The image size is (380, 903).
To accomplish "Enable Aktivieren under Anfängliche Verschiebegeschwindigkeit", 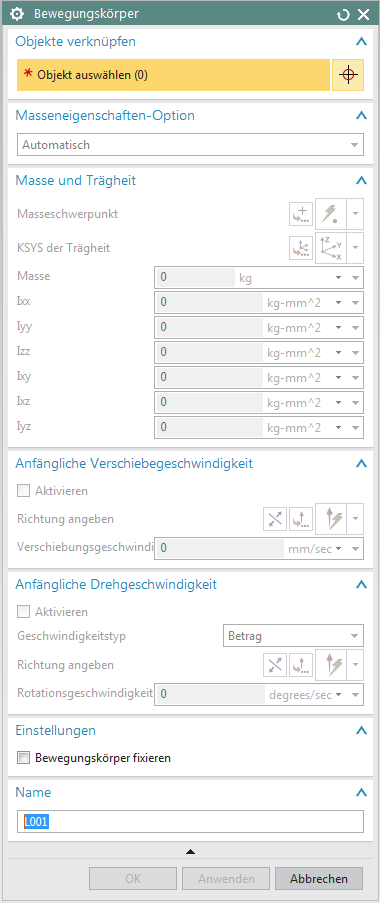I will (23, 491).
